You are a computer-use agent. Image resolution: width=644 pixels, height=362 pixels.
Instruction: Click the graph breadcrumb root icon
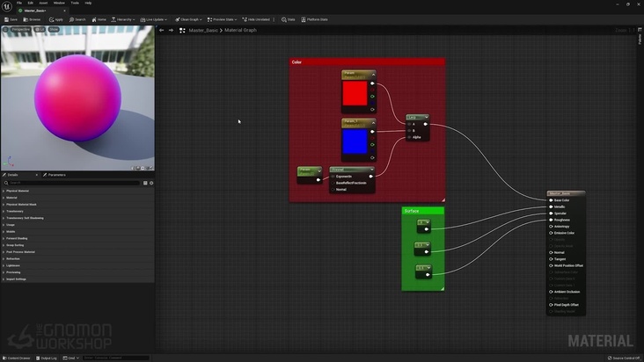point(182,31)
